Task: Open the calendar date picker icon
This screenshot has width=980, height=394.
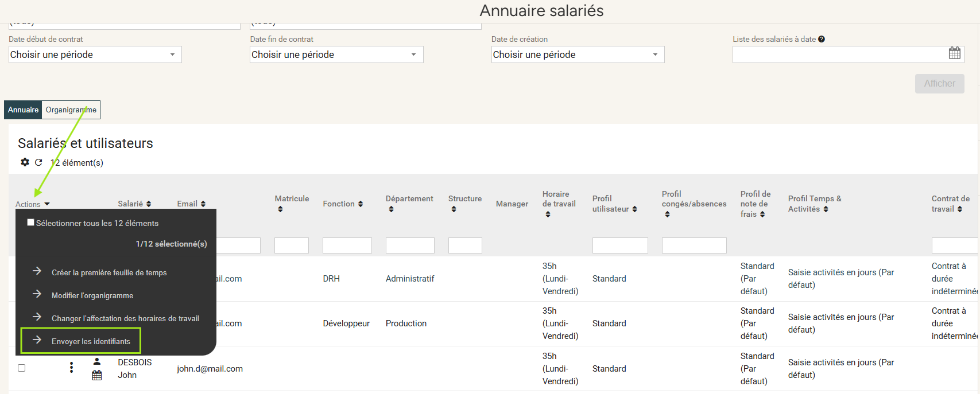Action: coord(955,53)
